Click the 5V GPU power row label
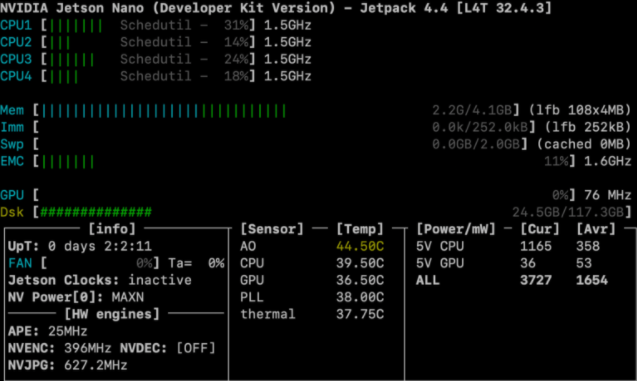The width and height of the screenshot is (637, 381). (440, 263)
